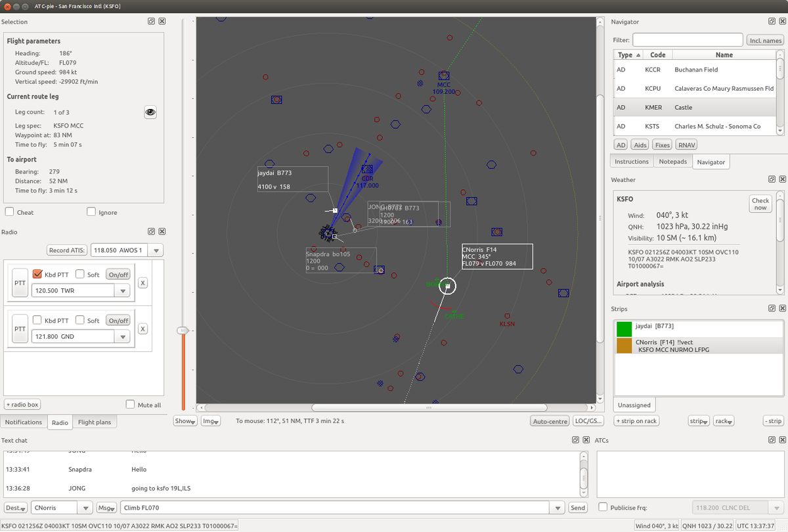788x532 pixels.
Task: Remove the 121.800 GND radio box with X
Action: click(x=142, y=328)
